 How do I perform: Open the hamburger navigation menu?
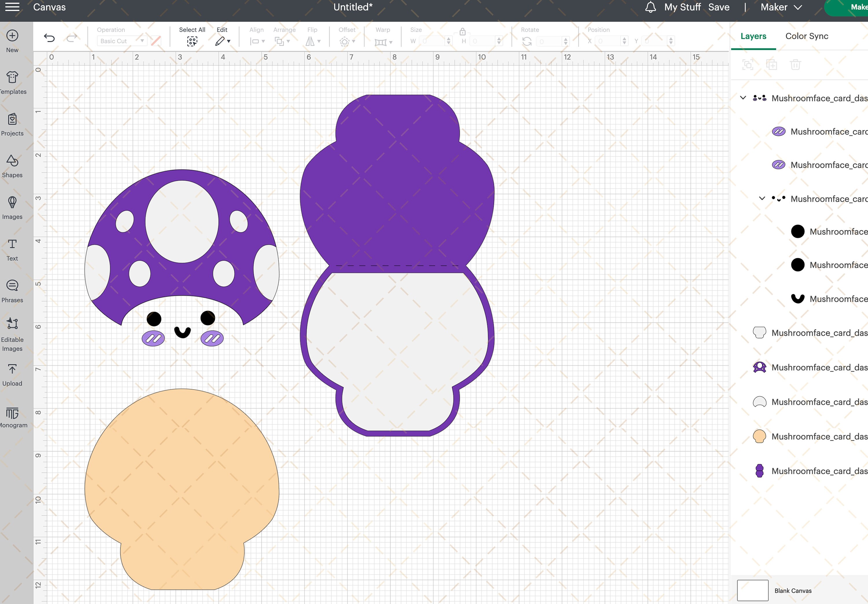pos(12,7)
